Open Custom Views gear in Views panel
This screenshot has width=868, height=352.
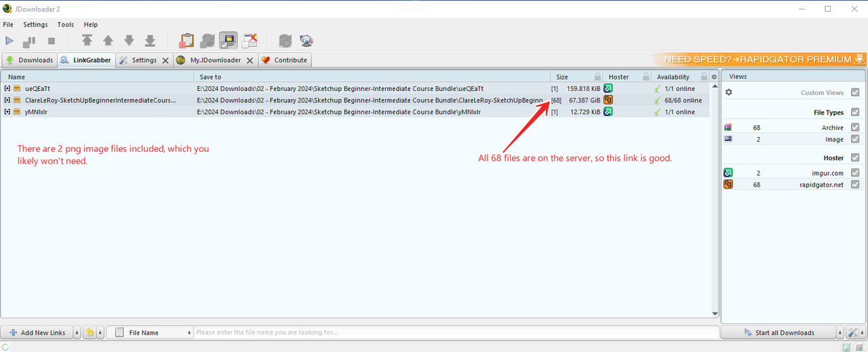pyautogui.click(x=729, y=92)
